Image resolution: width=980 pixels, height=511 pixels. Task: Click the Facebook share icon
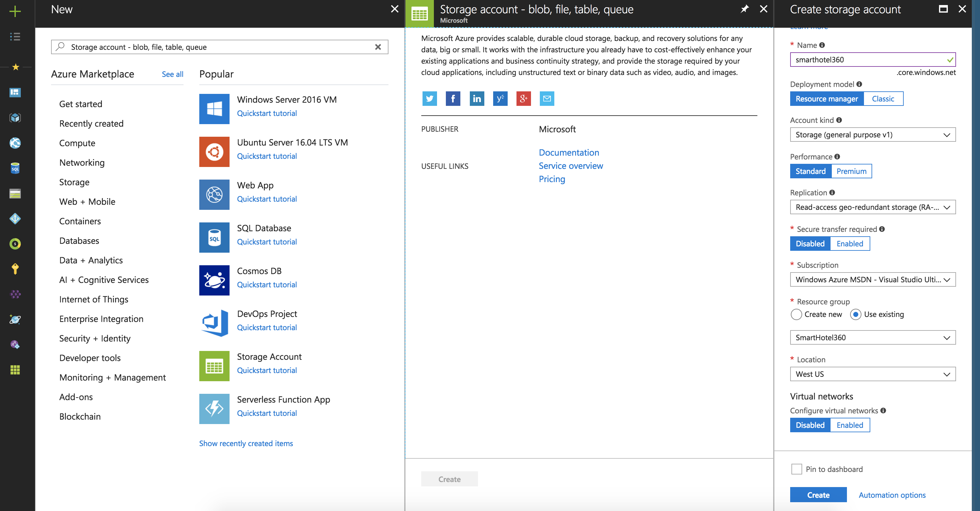453,99
